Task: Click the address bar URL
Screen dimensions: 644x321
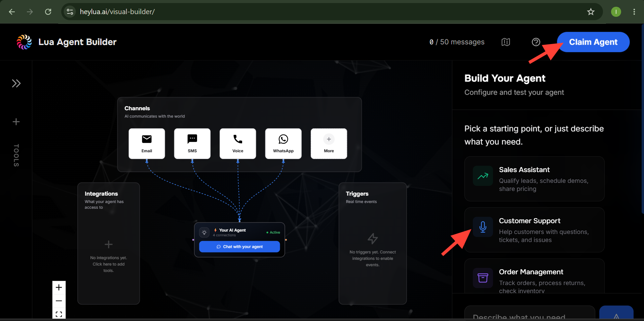Action: (117, 12)
